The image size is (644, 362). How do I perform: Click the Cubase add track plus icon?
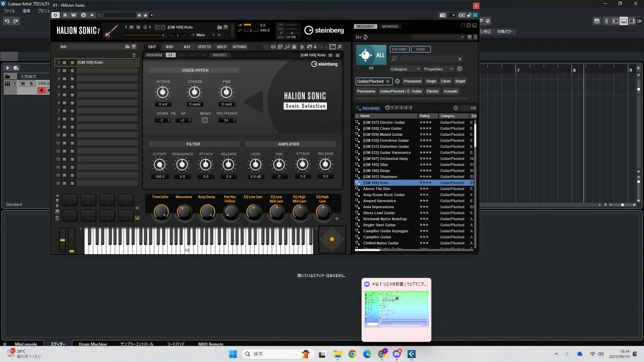(7, 68)
